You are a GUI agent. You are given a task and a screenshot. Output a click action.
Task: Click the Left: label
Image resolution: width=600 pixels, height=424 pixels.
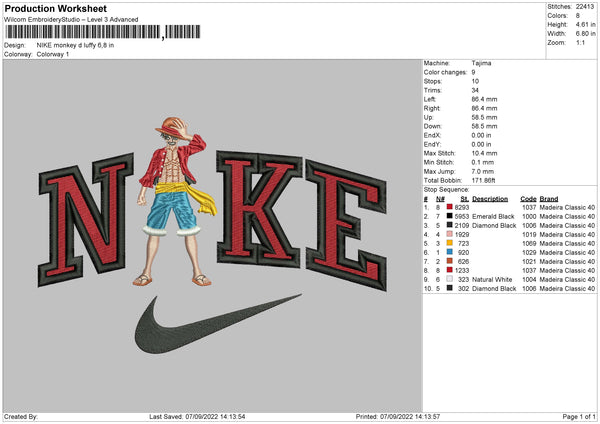pyautogui.click(x=429, y=99)
